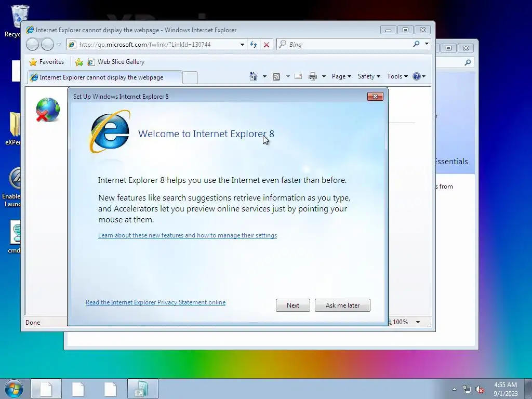Screen dimensions: 532x399
Task: Click the second taskbar document icon
Action: pyautogui.click(x=78, y=389)
